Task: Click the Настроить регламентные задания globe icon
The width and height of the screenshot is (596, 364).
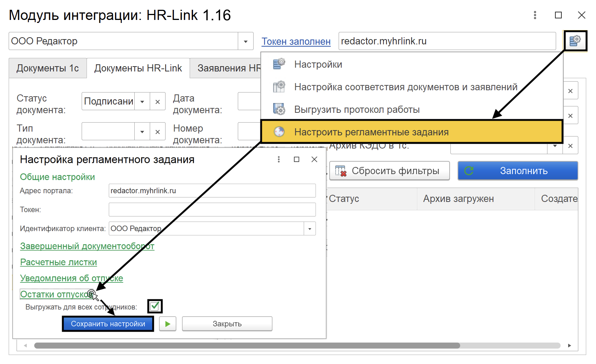Action: click(x=279, y=132)
